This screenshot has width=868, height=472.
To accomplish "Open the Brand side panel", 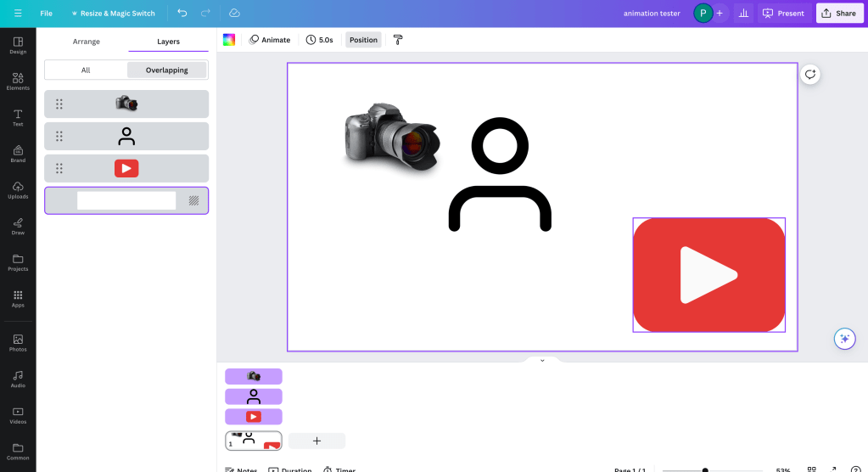I will pos(18,154).
